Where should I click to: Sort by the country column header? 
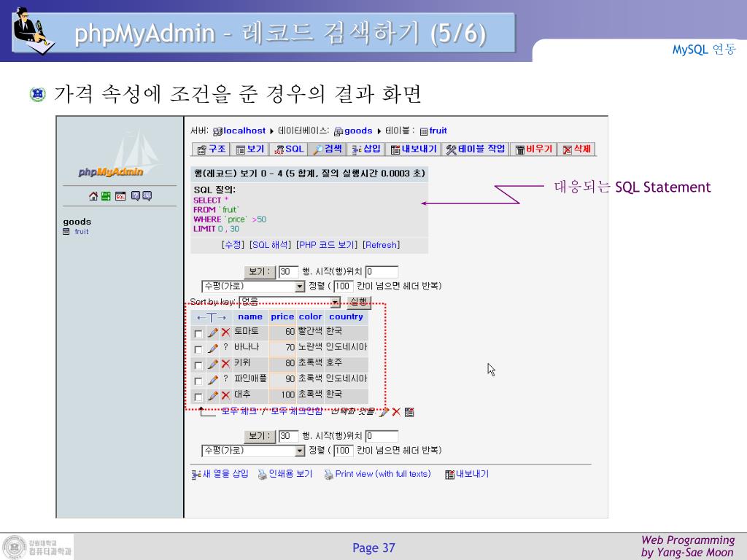tap(346, 316)
